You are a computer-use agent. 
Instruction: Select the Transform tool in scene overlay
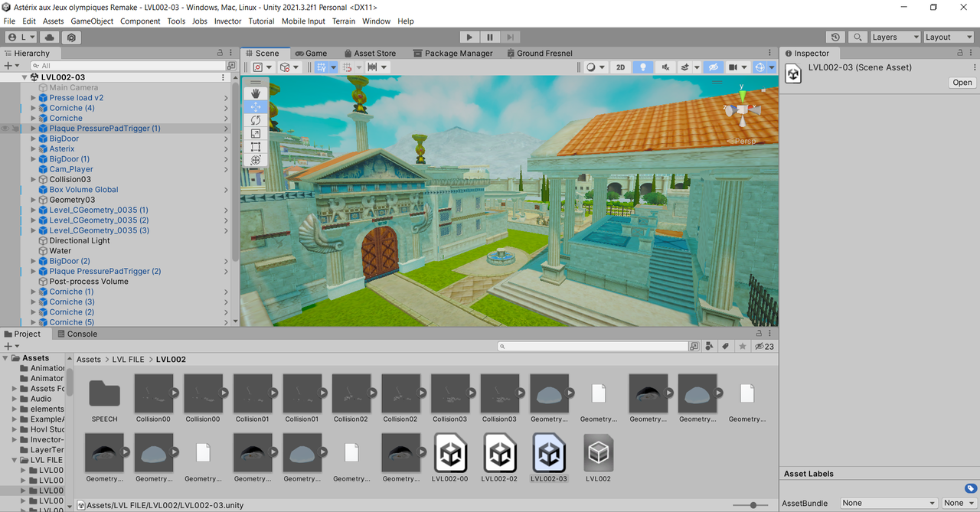point(256,160)
